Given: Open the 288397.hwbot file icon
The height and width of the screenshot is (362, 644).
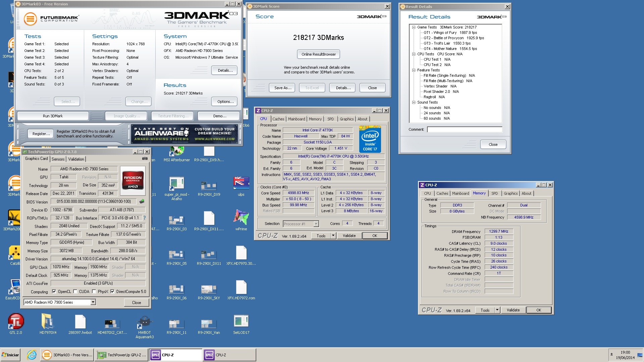Looking at the screenshot, I should [x=80, y=324].
